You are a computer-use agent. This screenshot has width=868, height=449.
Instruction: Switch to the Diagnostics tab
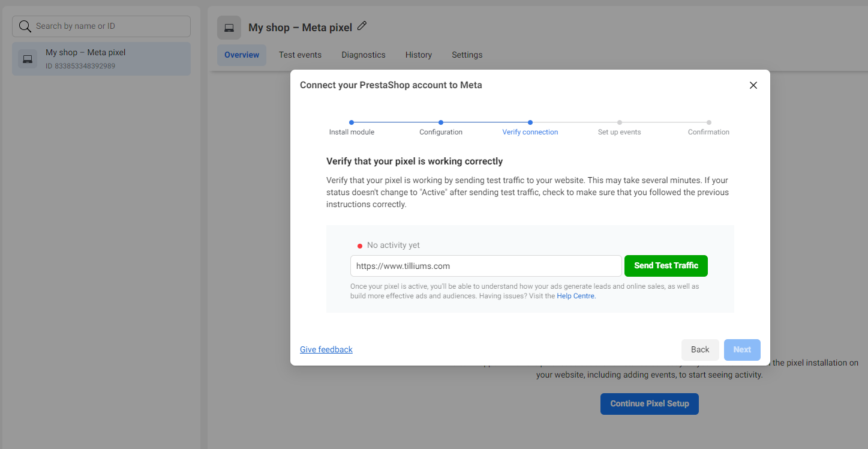(364, 55)
